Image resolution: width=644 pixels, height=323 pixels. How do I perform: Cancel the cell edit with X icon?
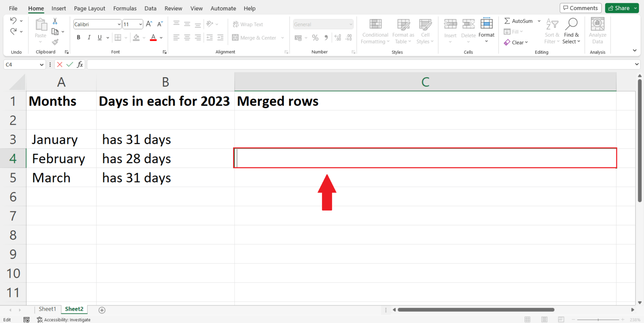click(60, 64)
